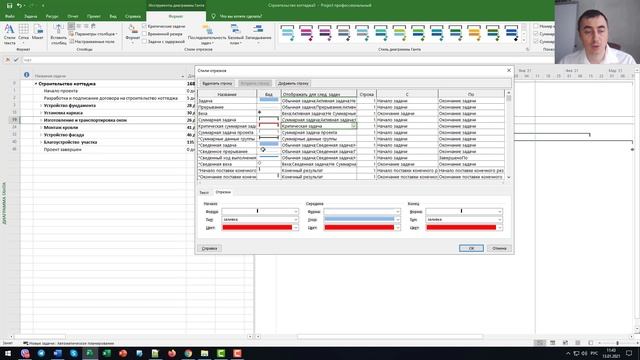Click the Название column header in dialog
640x360 pixels.
pos(227,94)
